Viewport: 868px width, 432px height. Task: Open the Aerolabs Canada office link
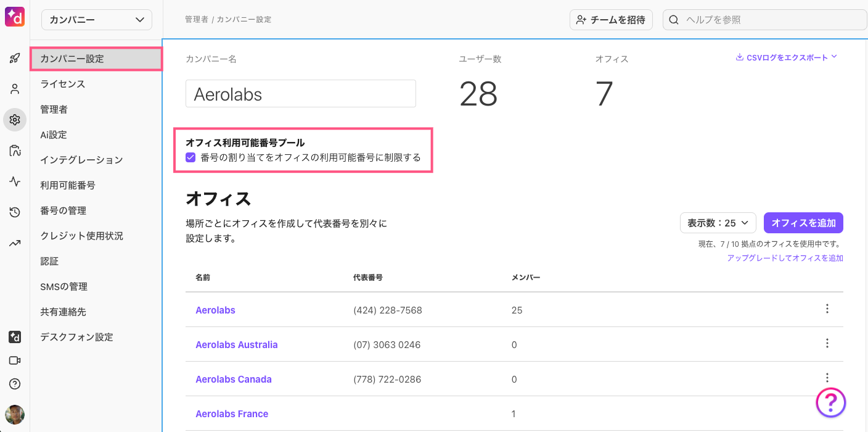(x=234, y=379)
